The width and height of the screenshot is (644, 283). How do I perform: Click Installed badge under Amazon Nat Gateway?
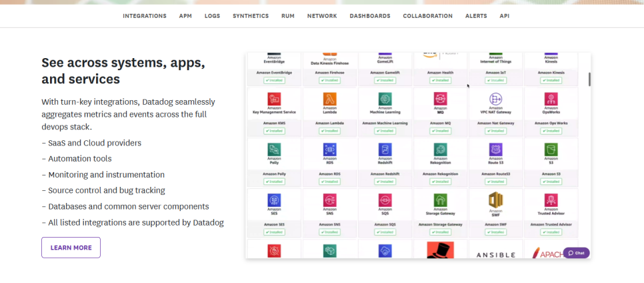pyautogui.click(x=496, y=131)
